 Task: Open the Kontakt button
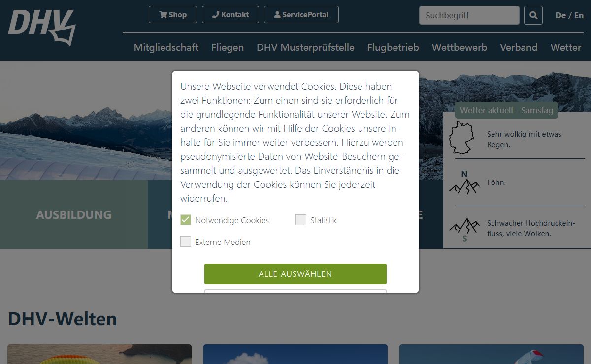tap(230, 15)
